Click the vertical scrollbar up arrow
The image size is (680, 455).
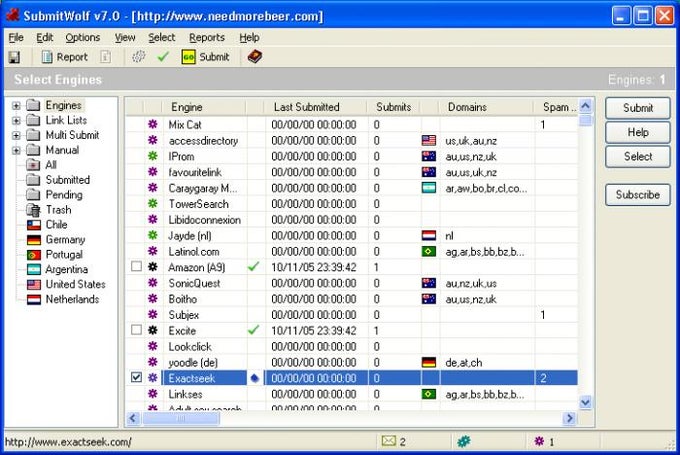tap(585, 105)
